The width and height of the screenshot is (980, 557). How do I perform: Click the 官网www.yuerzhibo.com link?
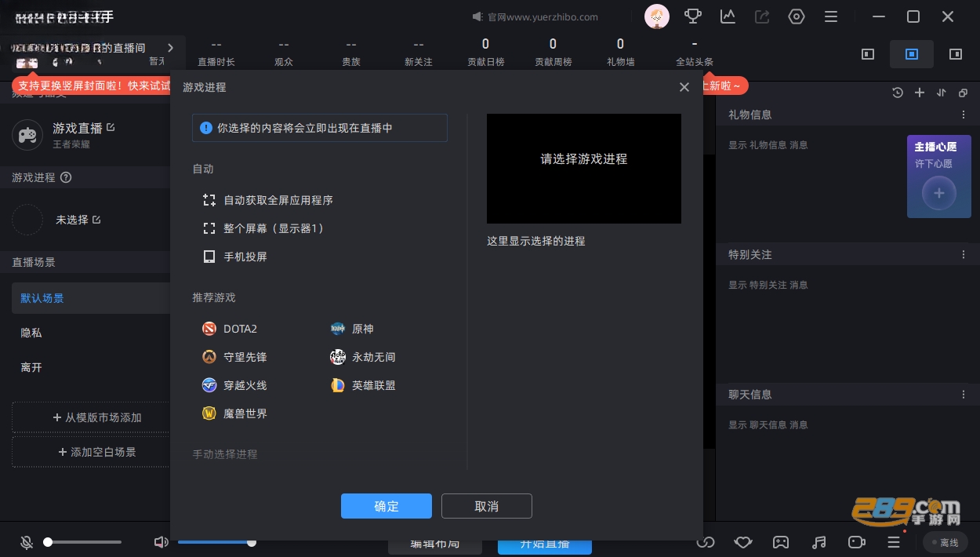pyautogui.click(x=543, y=16)
